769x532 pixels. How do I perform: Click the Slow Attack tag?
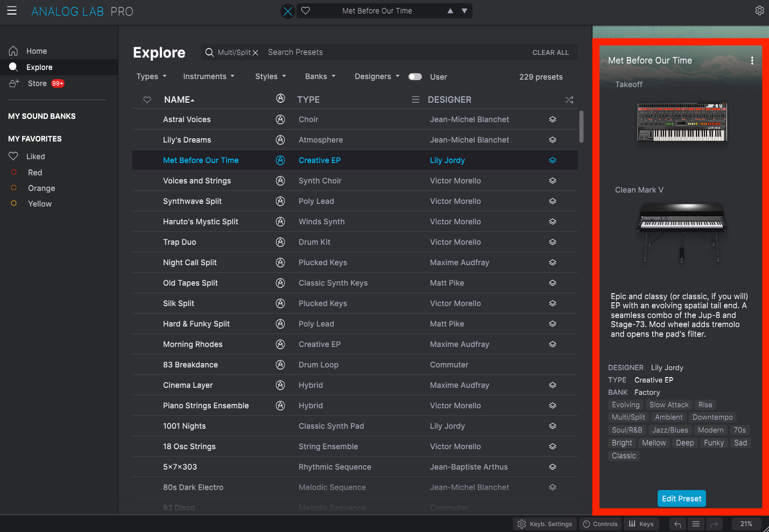pyautogui.click(x=669, y=405)
